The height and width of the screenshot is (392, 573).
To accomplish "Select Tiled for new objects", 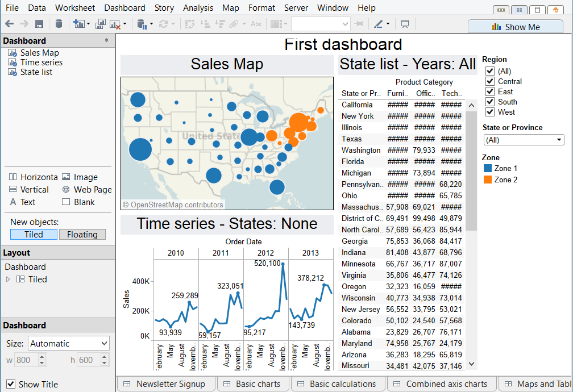I will coord(34,235).
